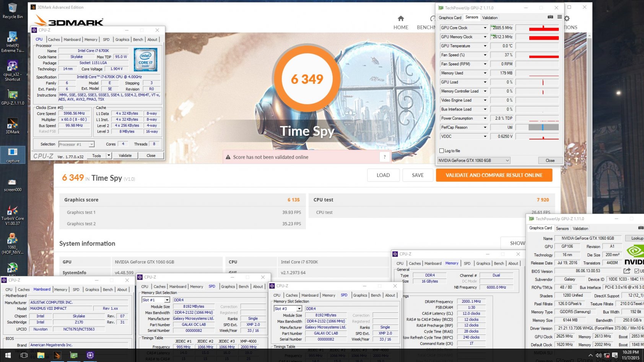Click the BIOS export arrow icon in GPU-Z
The width and height of the screenshot is (644, 362).
(x=627, y=271)
